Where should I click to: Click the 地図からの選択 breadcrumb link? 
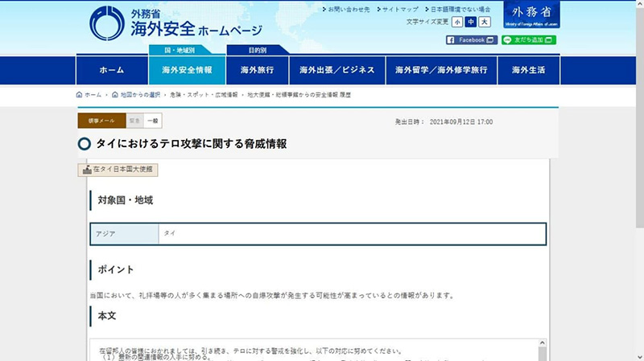tap(140, 95)
